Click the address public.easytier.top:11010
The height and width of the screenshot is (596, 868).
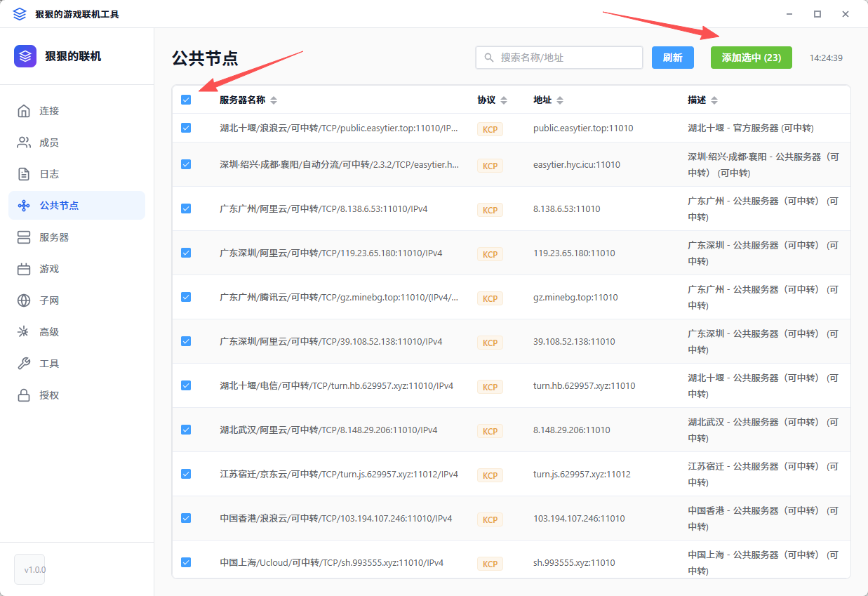pos(583,128)
